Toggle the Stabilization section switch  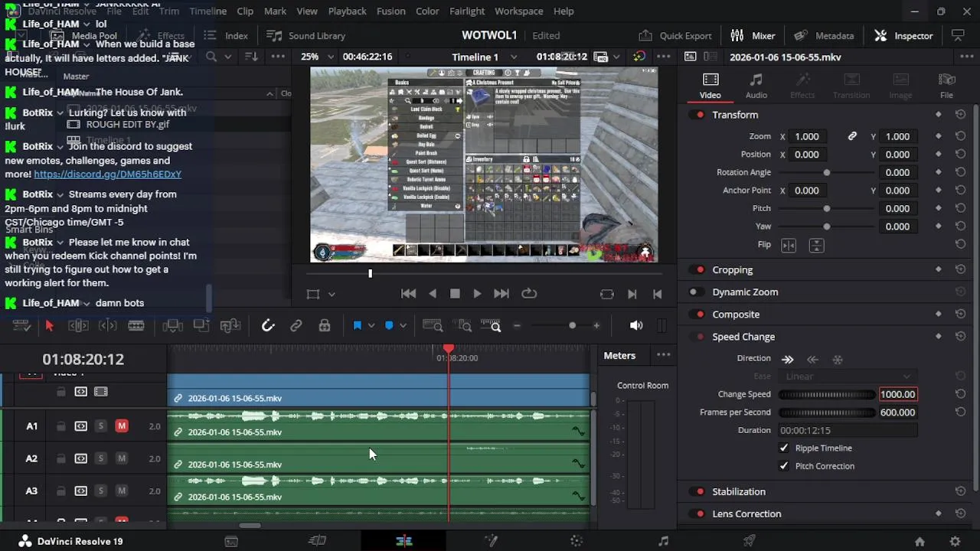pos(698,492)
